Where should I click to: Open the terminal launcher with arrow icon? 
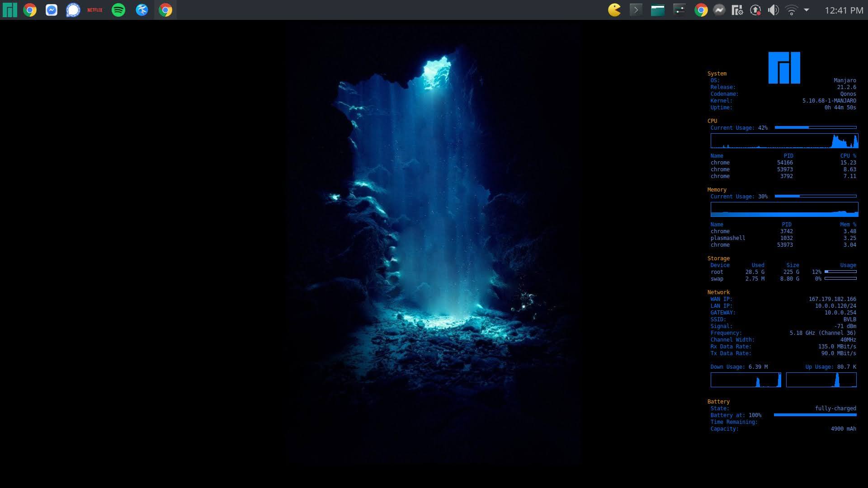pos(636,10)
